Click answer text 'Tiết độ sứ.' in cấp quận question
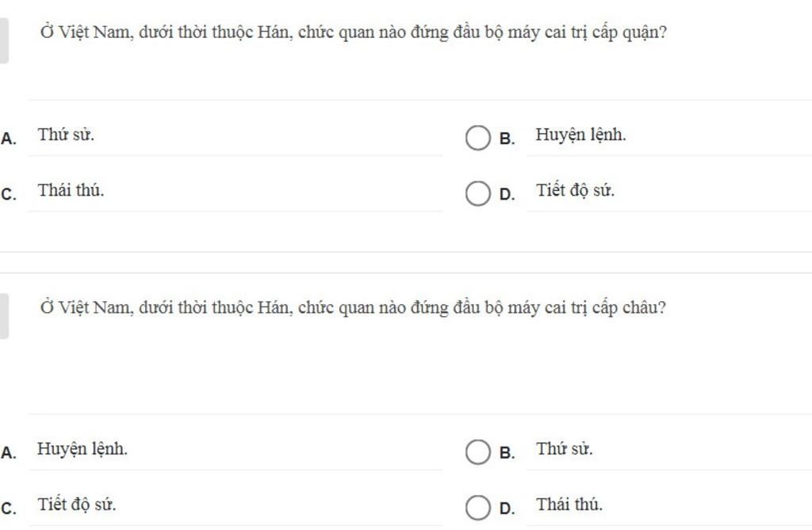 click(575, 190)
